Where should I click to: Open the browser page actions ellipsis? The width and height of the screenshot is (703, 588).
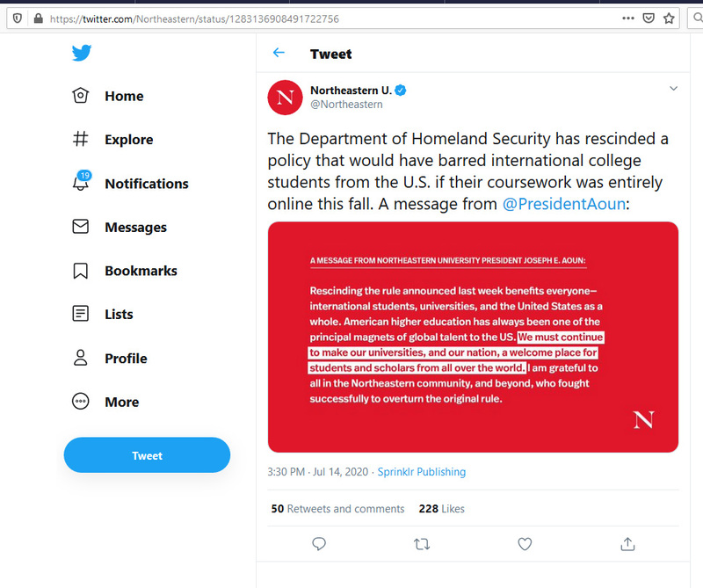(627, 18)
